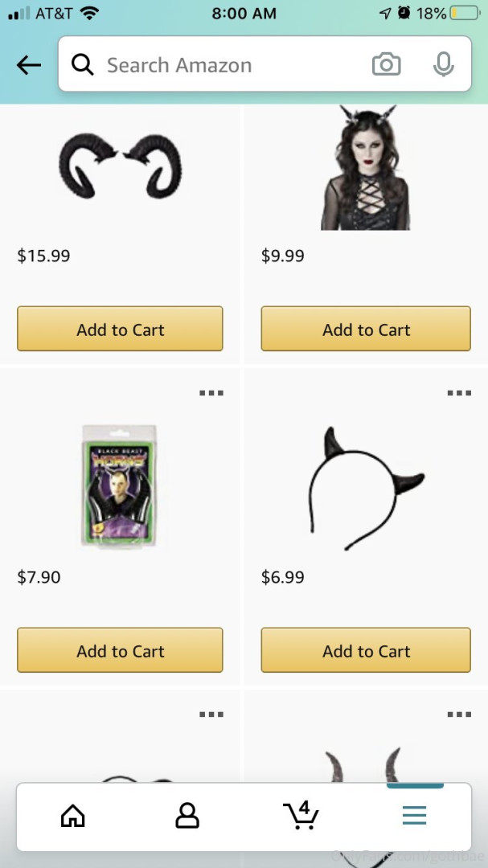Viewport: 488px width, 868px height.
Task: Open three-dot menu above gray horns item
Action: [459, 714]
